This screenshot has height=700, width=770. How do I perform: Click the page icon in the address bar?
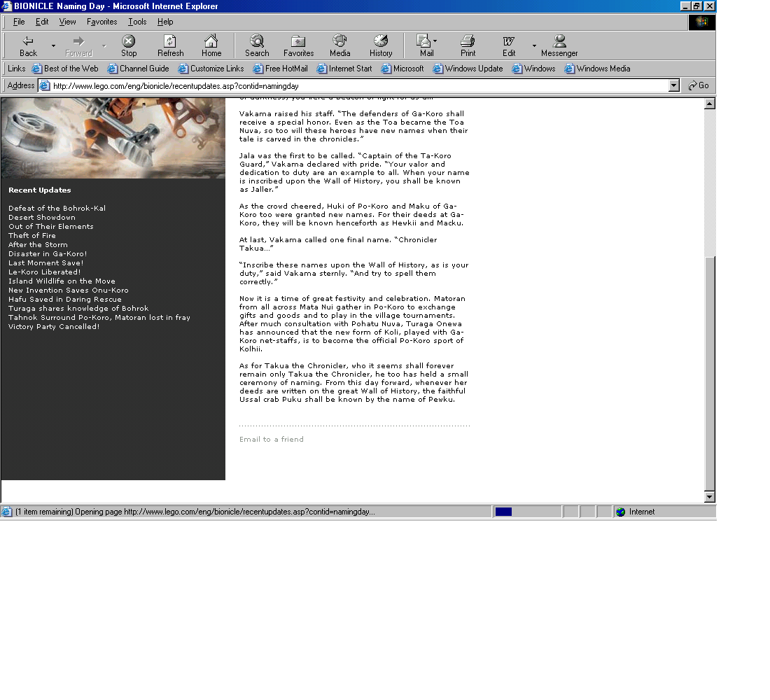coord(45,85)
